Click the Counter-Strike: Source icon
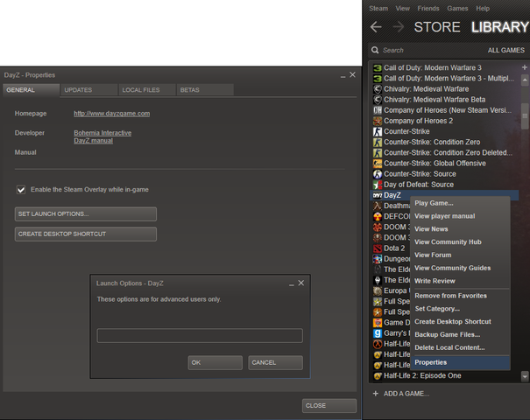Screen dimensions: 530x420 point(378,174)
